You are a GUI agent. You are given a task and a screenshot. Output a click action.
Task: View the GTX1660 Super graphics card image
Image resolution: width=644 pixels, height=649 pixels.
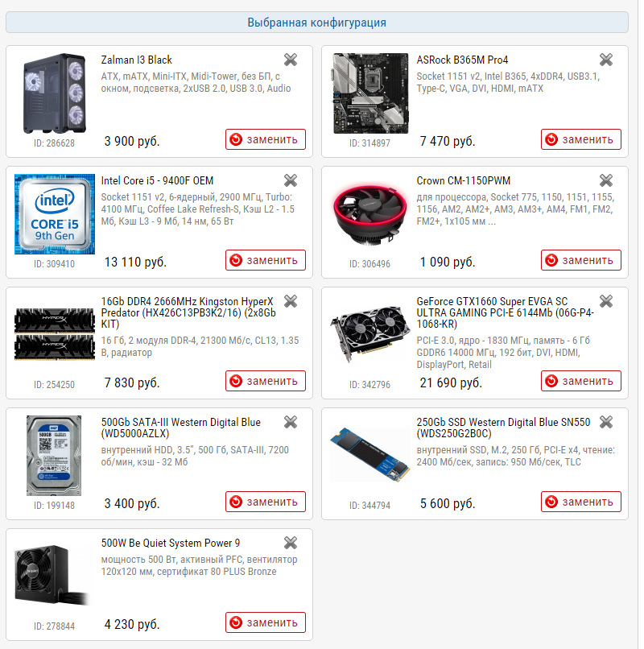[x=369, y=334]
